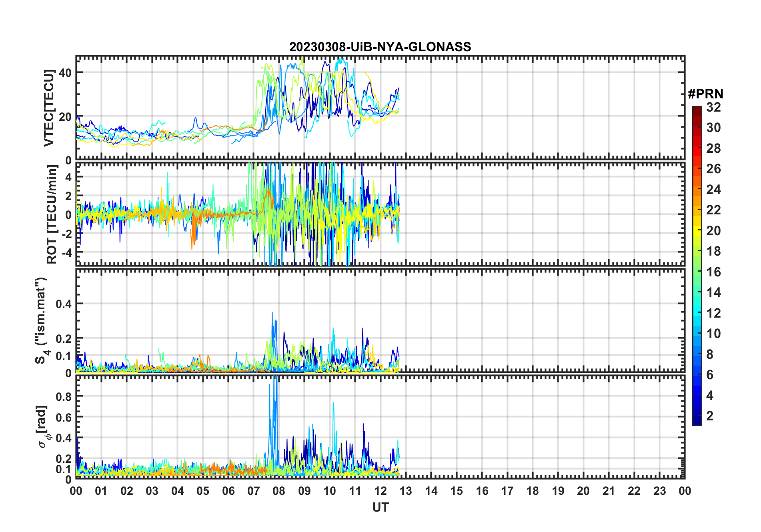Select colorbar tick label 24
Viewport: 761px width, 532px height.
point(713,190)
